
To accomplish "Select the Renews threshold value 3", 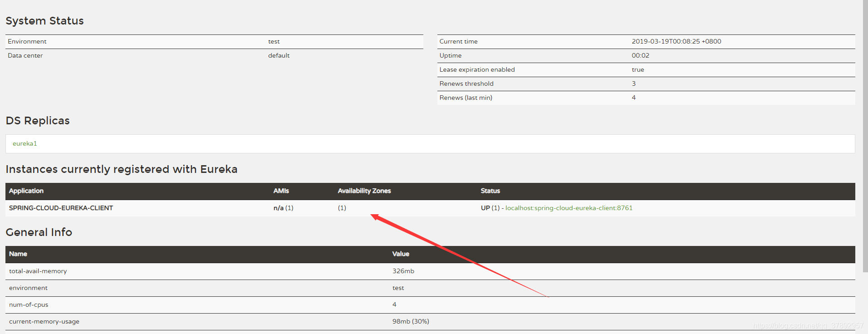I will [633, 83].
